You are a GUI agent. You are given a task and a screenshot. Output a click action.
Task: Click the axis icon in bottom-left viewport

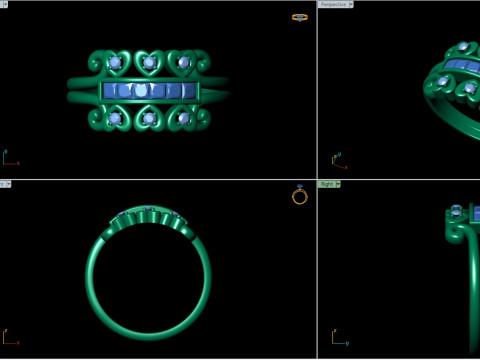point(11,337)
